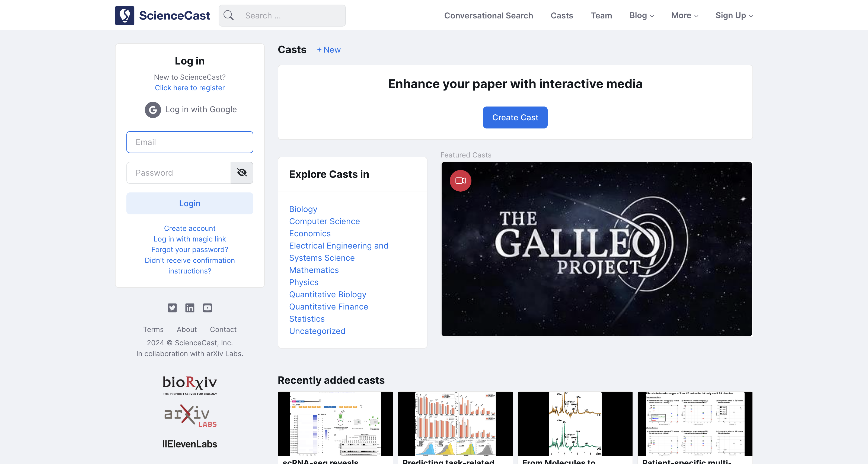Open the ElevenLabs logo
The width and height of the screenshot is (868, 464).
click(190, 444)
